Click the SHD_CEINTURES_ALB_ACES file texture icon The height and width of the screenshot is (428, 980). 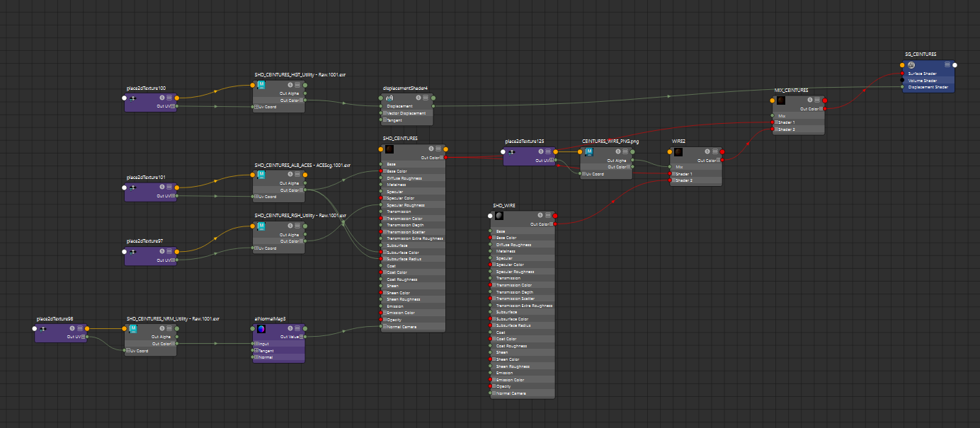click(261, 174)
